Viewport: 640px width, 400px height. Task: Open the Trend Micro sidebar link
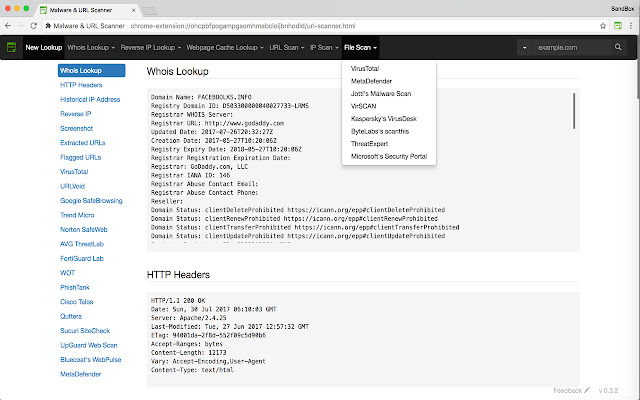tap(77, 215)
